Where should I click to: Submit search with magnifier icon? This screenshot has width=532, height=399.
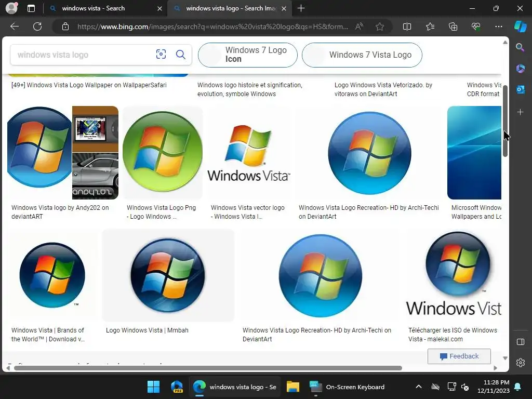point(180,54)
